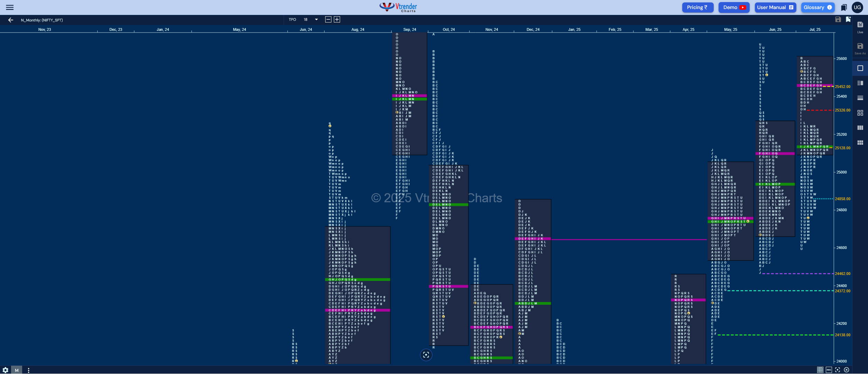
Task: Toggle fullscreen capture icon at bottom right
Action: tap(838, 370)
